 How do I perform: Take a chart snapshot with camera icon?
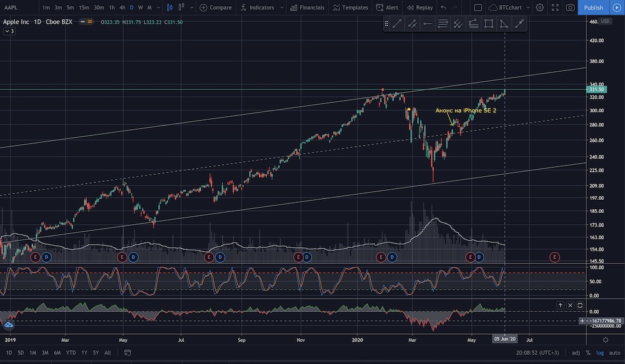571,7
